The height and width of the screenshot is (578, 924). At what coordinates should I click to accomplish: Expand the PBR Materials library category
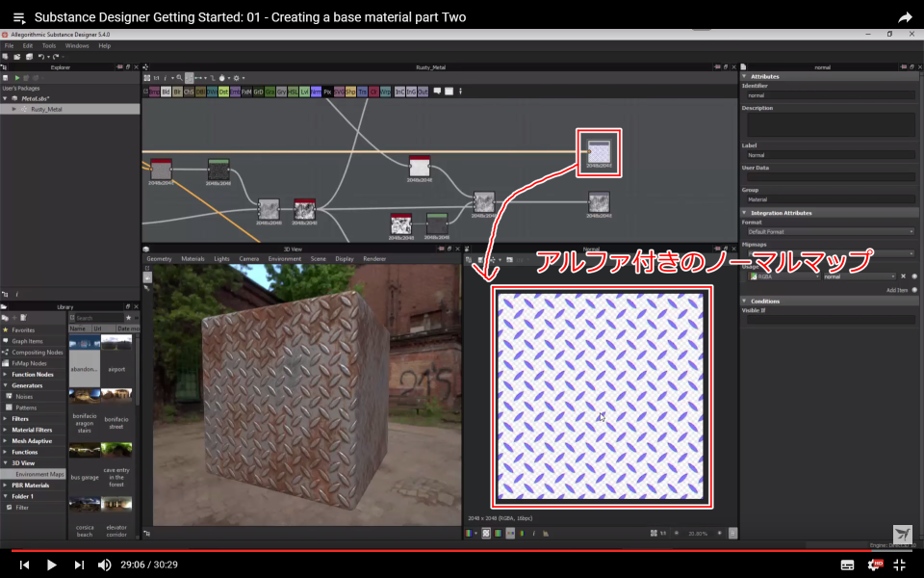click(6, 486)
